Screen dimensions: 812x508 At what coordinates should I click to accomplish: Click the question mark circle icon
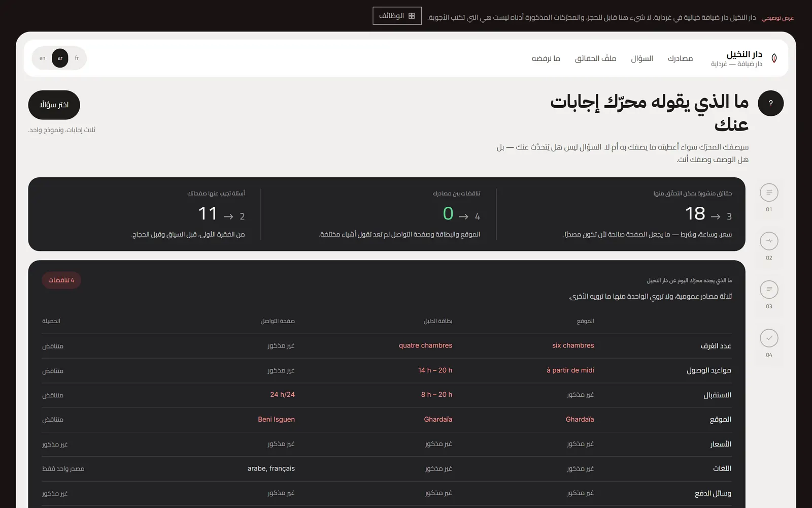[770, 103]
